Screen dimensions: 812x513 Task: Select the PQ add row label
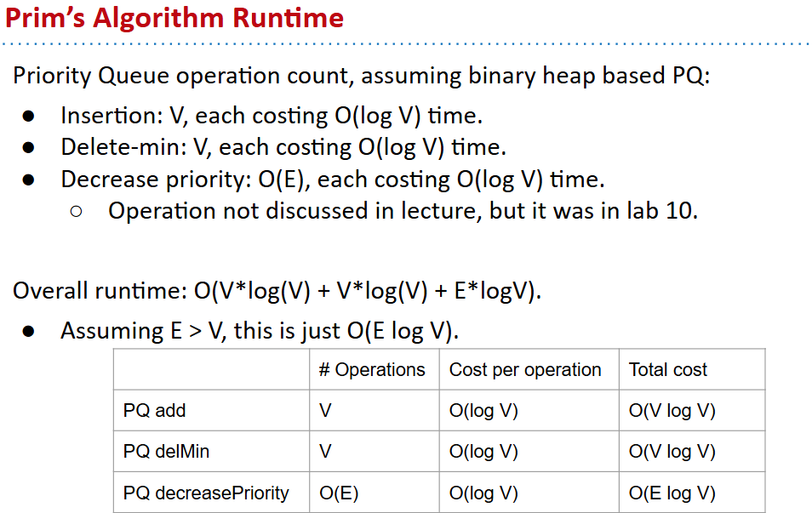(154, 411)
